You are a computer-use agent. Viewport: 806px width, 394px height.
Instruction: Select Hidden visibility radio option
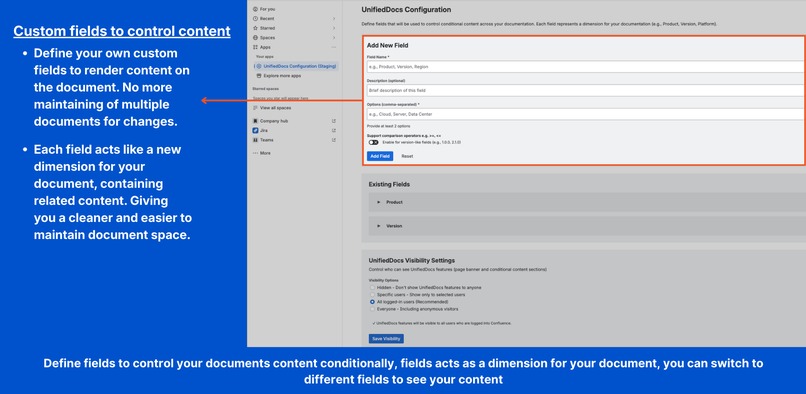click(372, 288)
